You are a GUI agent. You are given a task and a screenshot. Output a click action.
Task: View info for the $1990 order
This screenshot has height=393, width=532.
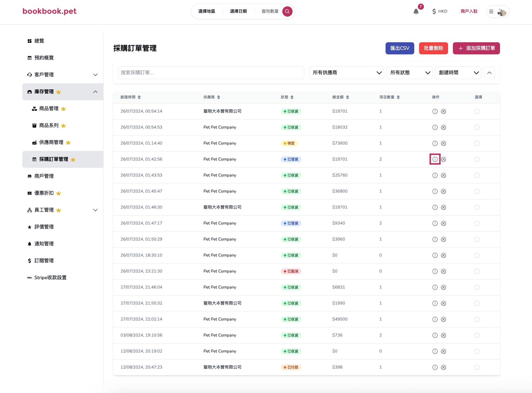(x=435, y=303)
